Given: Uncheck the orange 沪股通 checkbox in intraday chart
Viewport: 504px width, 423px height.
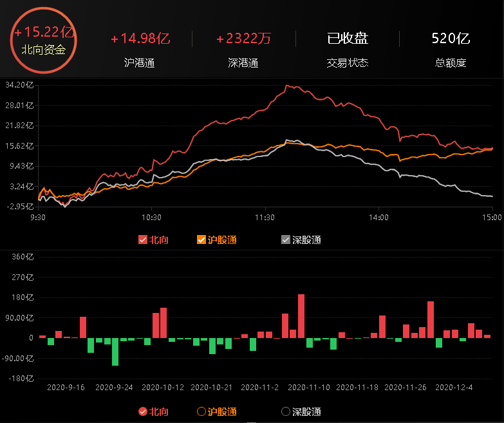Looking at the screenshot, I should [201, 240].
